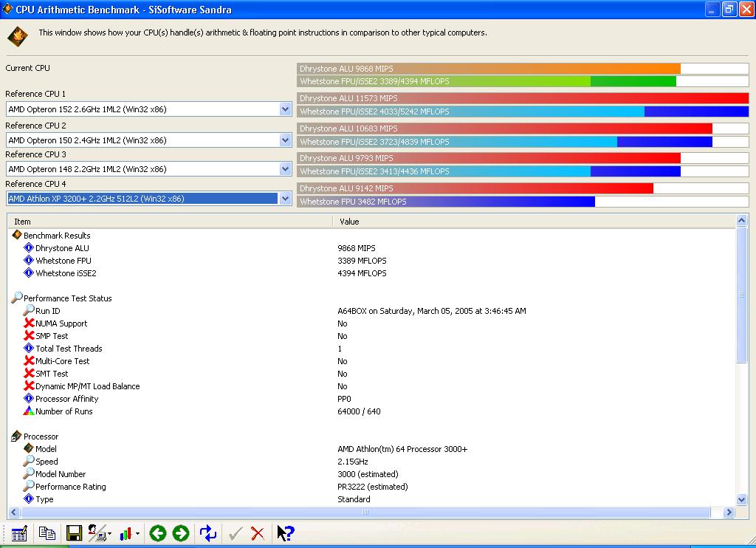
Task: Click the green back arrow icon
Action: 158,533
